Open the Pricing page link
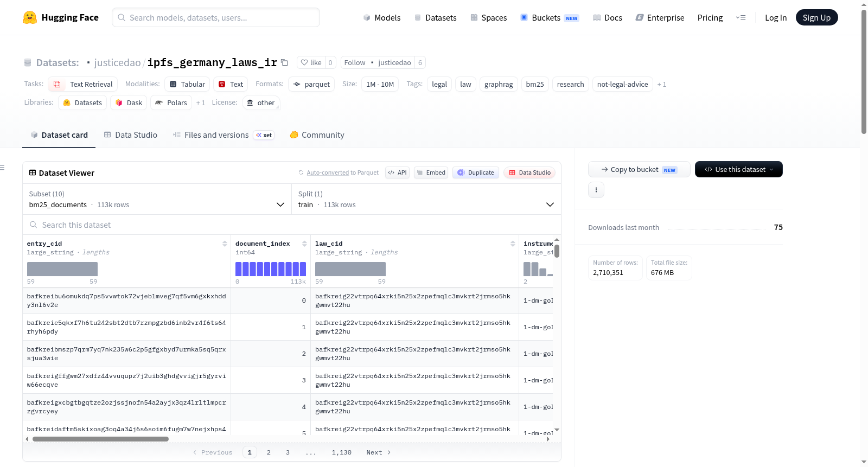The image size is (868, 467). pyautogui.click(x=710, y=17)
